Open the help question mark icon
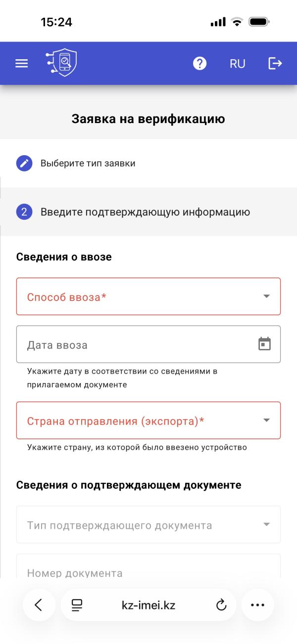This screenshot has width=297, height=644. (x=200, y=63)
